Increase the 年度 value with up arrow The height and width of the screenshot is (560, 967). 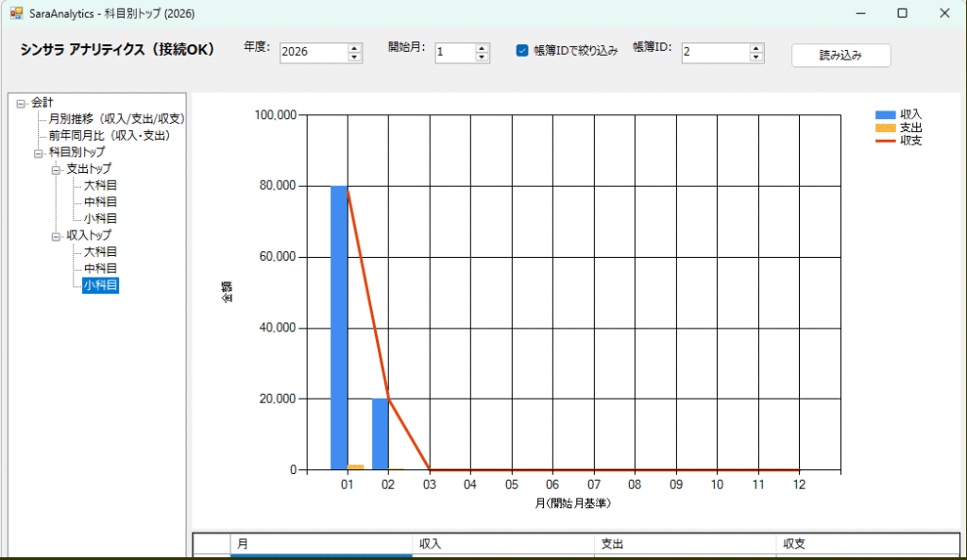pos(355,48)
